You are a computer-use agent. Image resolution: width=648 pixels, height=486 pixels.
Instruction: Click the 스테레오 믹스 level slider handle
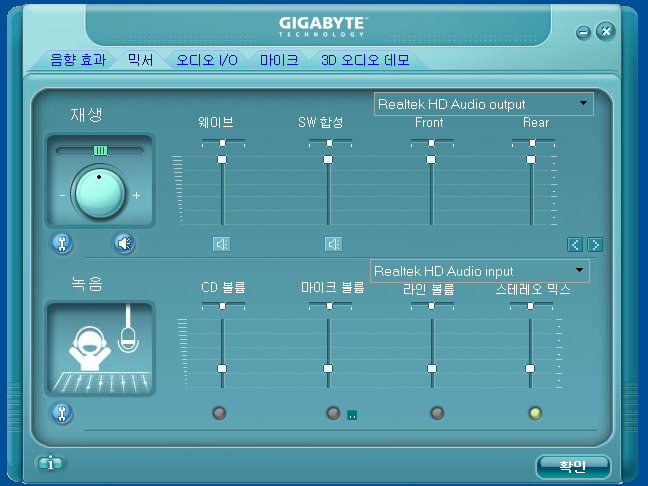530,368
